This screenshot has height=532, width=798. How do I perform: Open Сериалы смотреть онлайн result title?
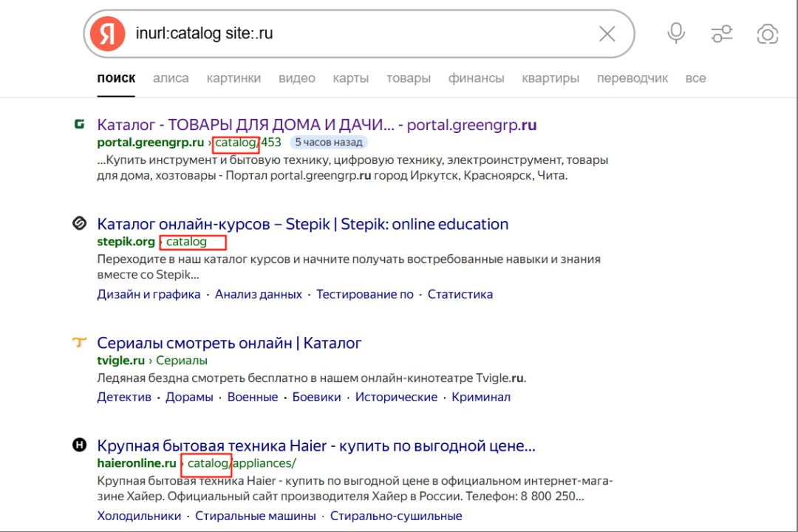pyautogui.click(x=229, y=343)
